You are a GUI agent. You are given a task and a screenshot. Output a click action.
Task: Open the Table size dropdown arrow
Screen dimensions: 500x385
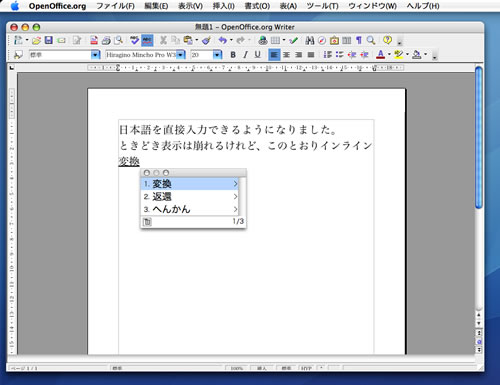[x=284, y=40]
